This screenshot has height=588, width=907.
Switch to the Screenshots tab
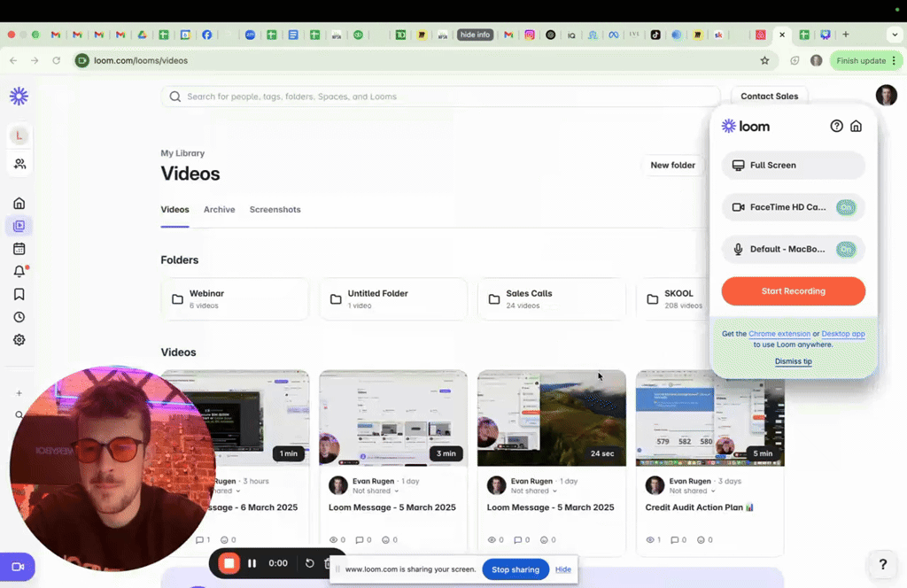point(275,209)
